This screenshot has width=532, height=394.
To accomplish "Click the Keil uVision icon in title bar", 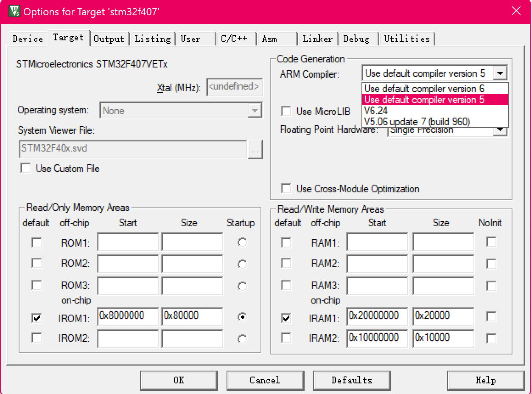I will click(x=14, y=11).
